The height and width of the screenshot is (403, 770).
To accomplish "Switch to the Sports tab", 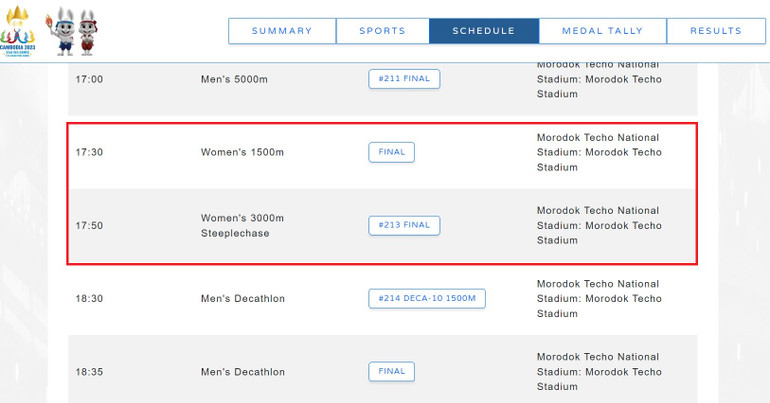I will [383, 31].
